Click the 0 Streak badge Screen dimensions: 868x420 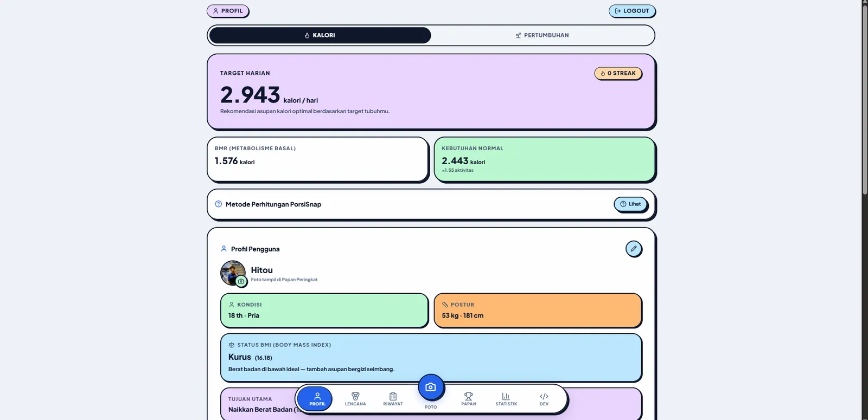click(x=618, y=73)
